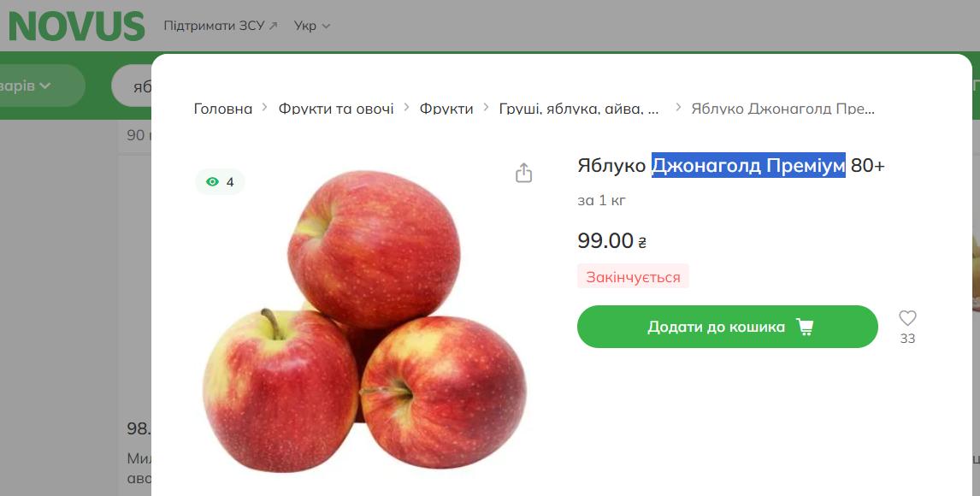The height and width of the screenshot is (496, 980).
Task: Click the share icon above apple photo
Action: [523, 173]
